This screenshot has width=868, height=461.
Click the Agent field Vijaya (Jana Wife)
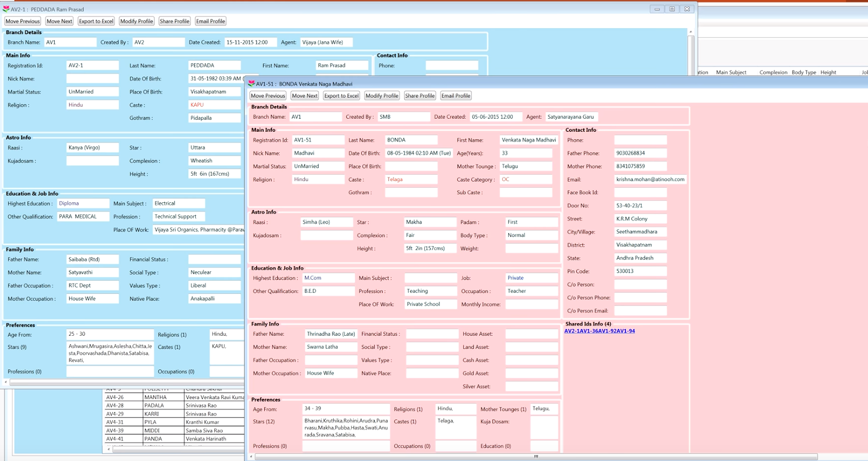(326, 42)
